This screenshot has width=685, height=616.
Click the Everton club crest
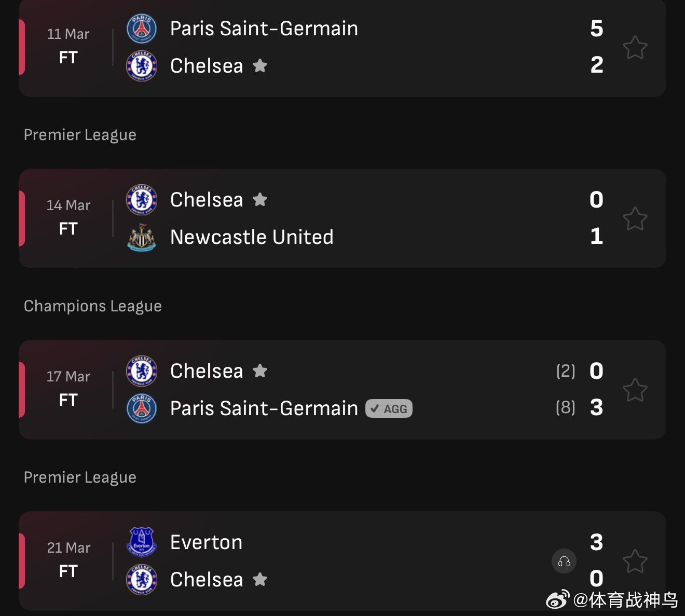142,542
